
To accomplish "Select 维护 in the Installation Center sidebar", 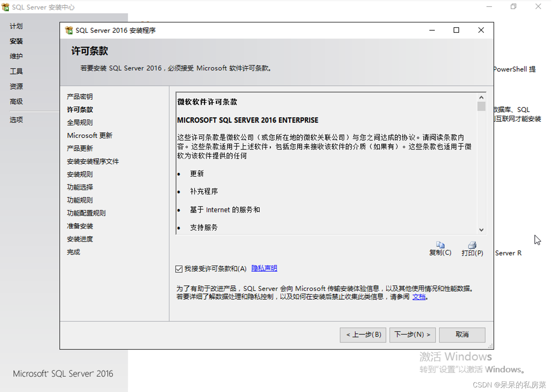I will pos(16,56).
